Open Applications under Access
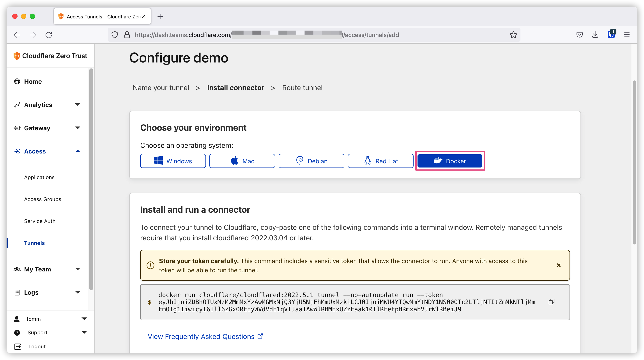 39,177
